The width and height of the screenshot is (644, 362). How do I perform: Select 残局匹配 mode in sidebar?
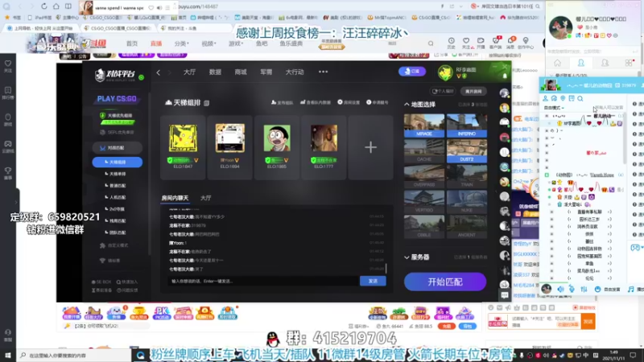(x=118, y=220)
